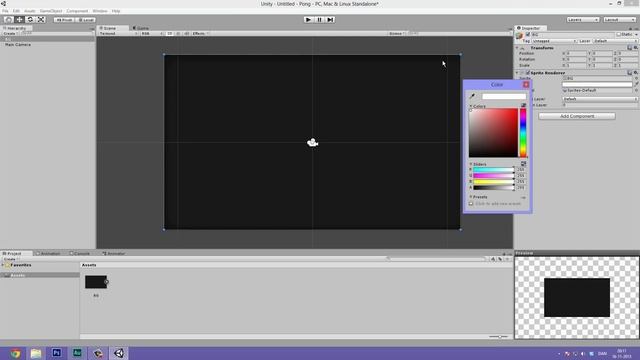The width and height of the screenshot is (640, 360).
Task: Toggle scene audio button
Action: pos(187,33)
